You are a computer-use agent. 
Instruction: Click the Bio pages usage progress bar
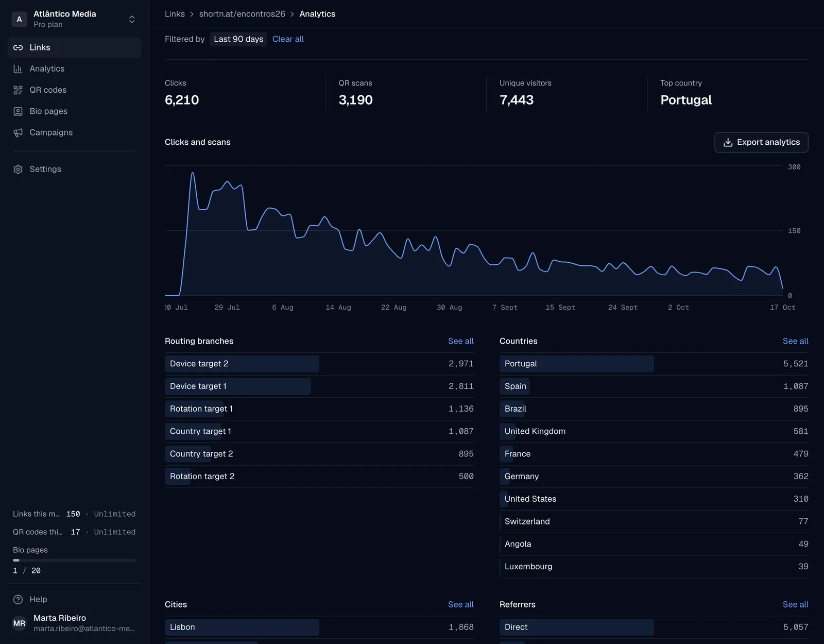[x=74, y=560]
